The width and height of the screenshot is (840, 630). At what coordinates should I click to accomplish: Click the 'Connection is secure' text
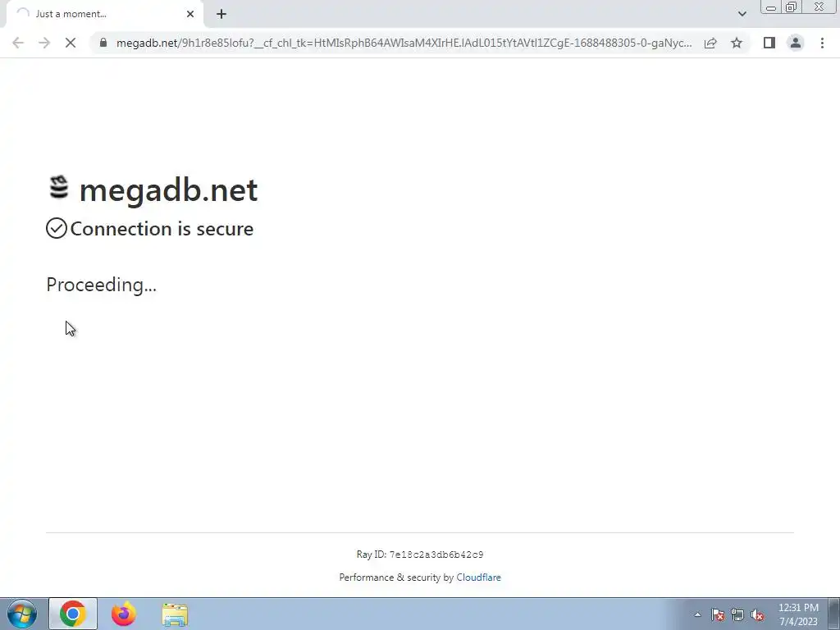click(162, 229)
